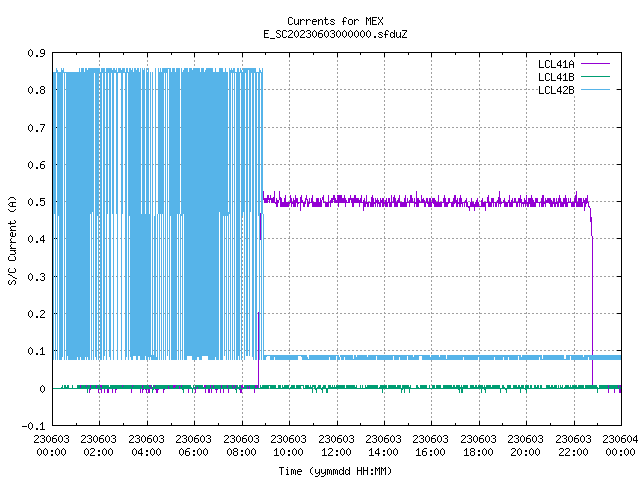The image size is (640, 480).
Task: Click the x-axis tick '230603 00:00'
Action: click(x=51, y=445)
